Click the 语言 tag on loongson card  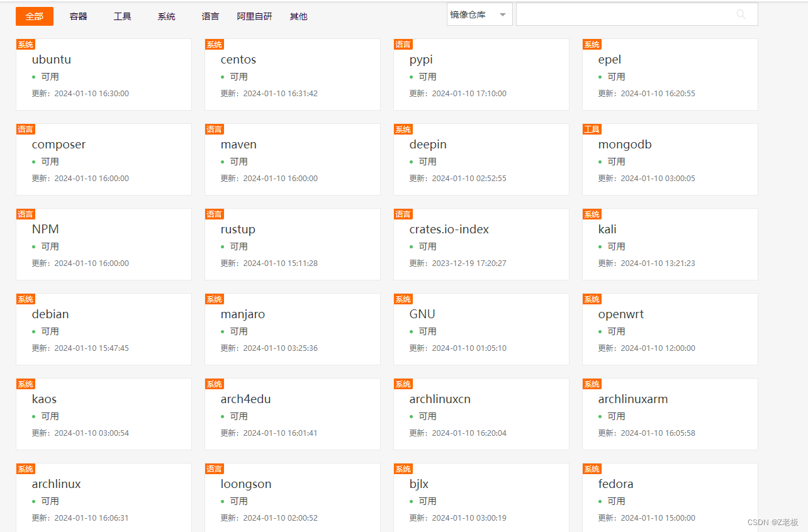click(x=215, y=468)
